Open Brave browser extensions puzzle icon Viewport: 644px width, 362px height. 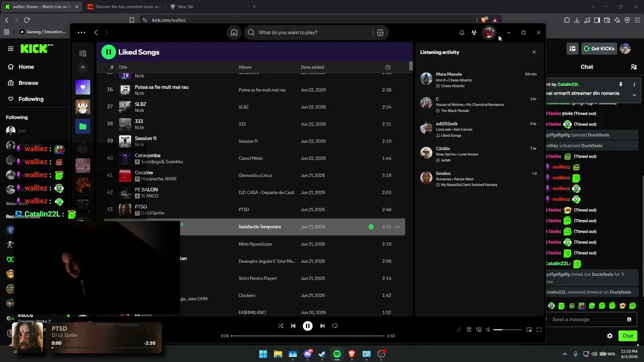567,20
